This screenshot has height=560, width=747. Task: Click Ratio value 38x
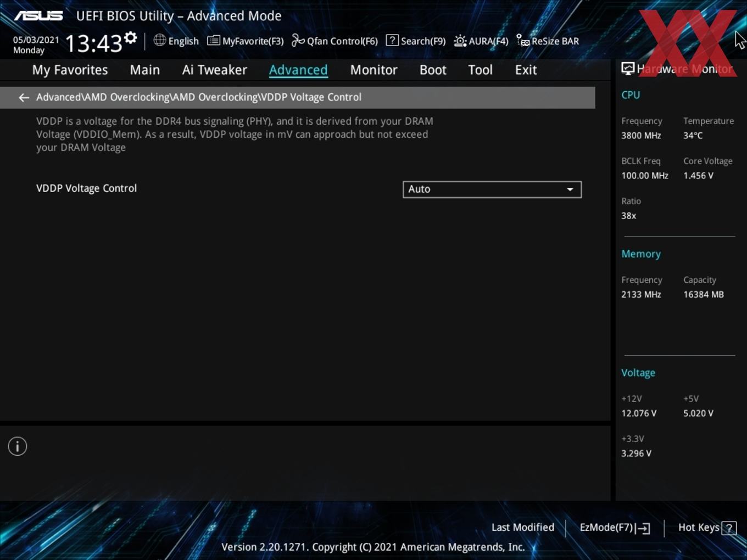pyautogui.click(x=628, y=216)
